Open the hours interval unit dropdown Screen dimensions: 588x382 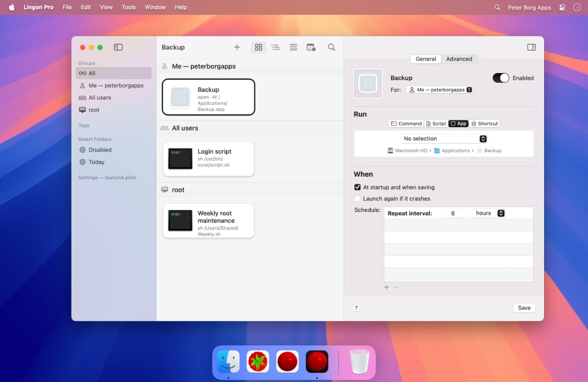[486, 213]
